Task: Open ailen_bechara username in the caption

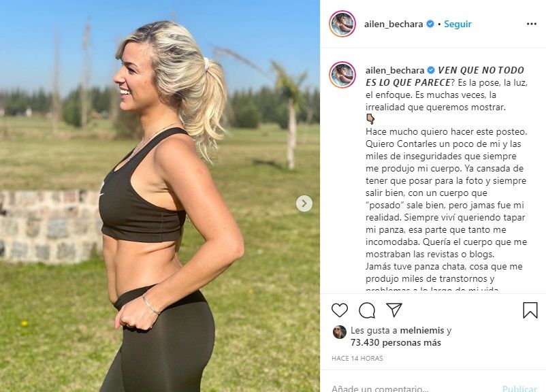Action: 395,70
